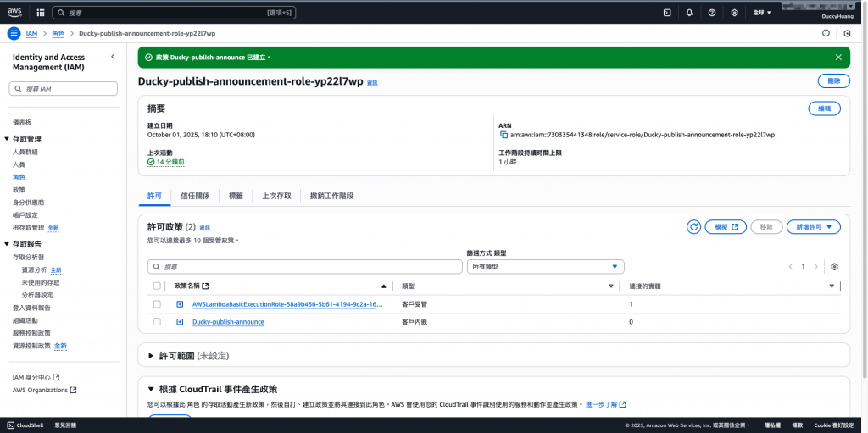868x433 pixels.
Task: Open 人員群組 in the sidebar
Action: coord(25,152)
